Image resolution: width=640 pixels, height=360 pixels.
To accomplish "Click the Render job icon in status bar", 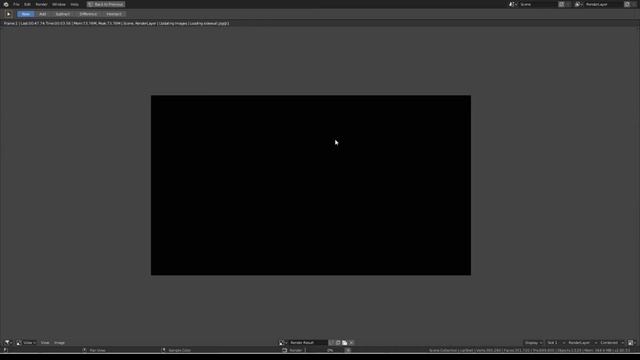I will point(284,350).
